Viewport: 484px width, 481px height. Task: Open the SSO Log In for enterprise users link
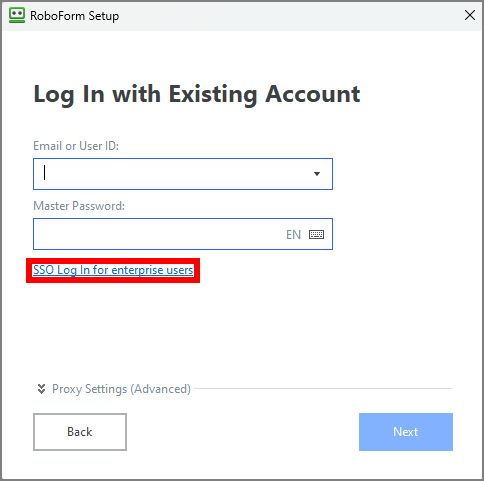click(113, 270)
